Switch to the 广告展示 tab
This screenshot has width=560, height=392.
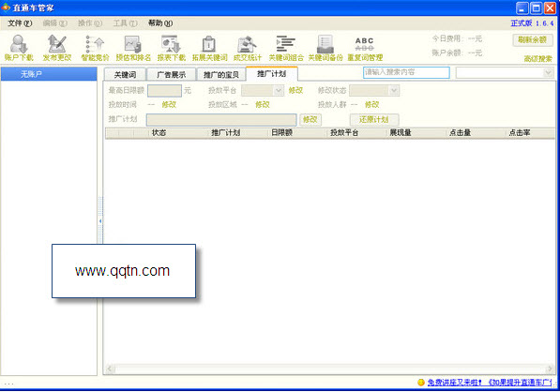pyautogui.click(x=171, y=74)
